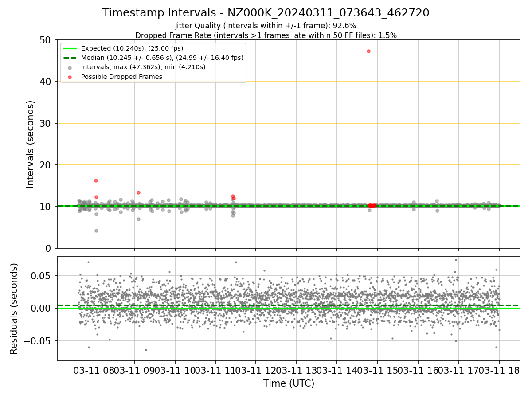The width and height of the screenshot is (532, 399).
Task: Click the Expected (10.240s) legend entry
Action: tap(132, 48)
